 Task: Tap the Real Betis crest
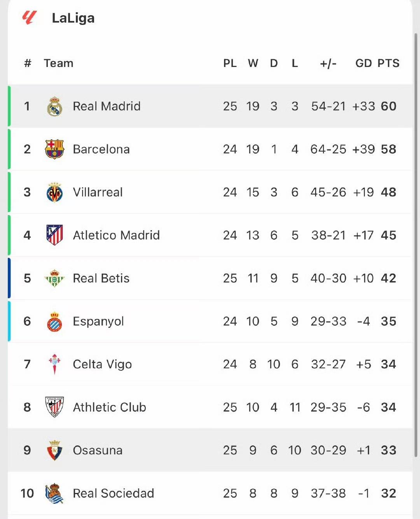click(54, 278)
